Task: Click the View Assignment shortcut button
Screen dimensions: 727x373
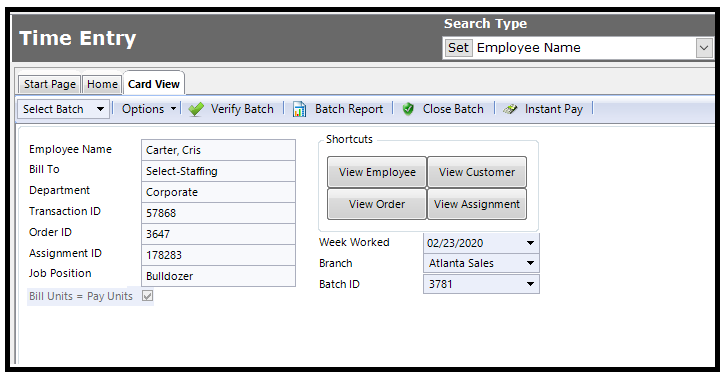Action: 477,204
